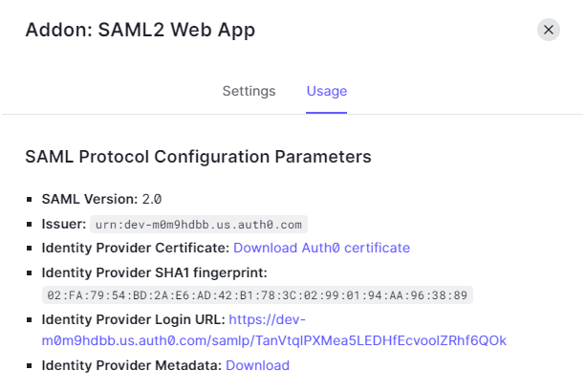
Task: Click the bullet beside SAML Version
Action: click(30, 200)
